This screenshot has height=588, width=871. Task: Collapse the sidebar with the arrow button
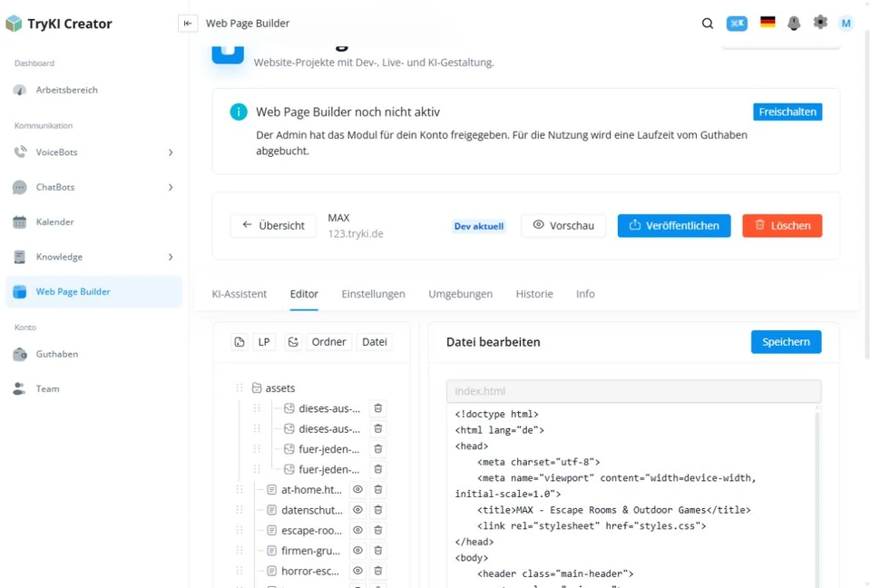188,24
